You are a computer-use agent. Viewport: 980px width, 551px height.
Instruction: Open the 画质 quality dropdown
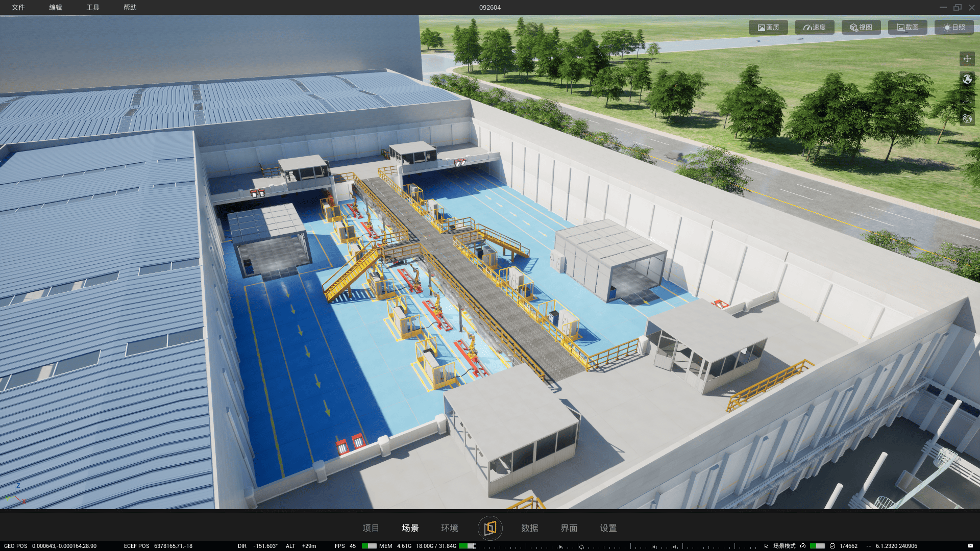pos(768,28)
